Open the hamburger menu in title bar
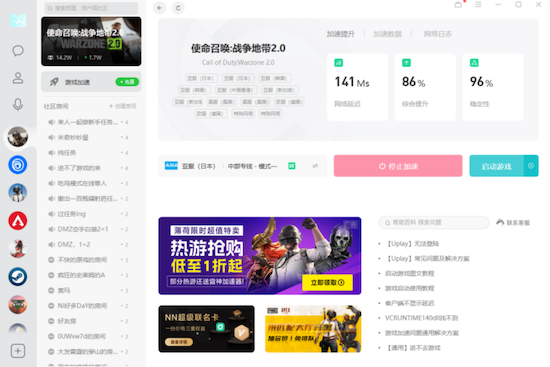The height and width of the screenshot is (367, 550). tap(478, 5)
